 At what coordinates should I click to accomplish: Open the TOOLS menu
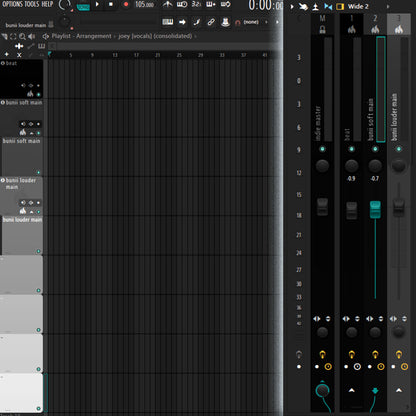coord(32,4)
